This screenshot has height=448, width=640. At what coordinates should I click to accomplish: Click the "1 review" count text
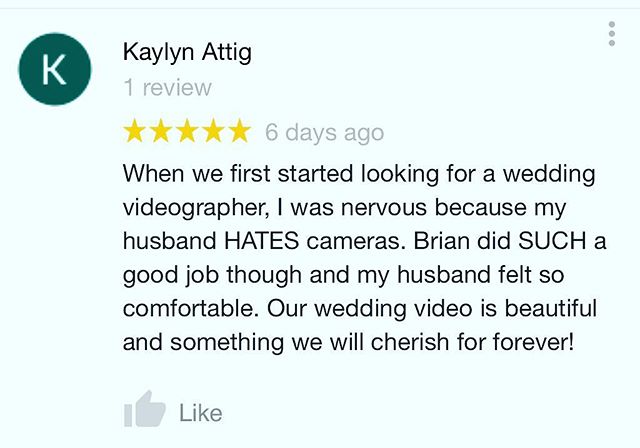(x=167, y=88)
